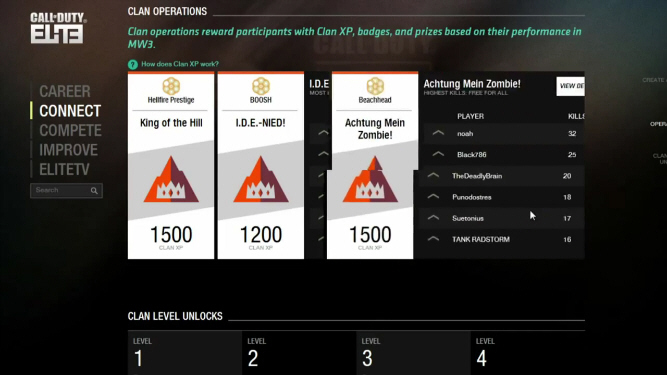Click into the Search input field
This screenshot has width=667, height=375.
click(62, 190)
